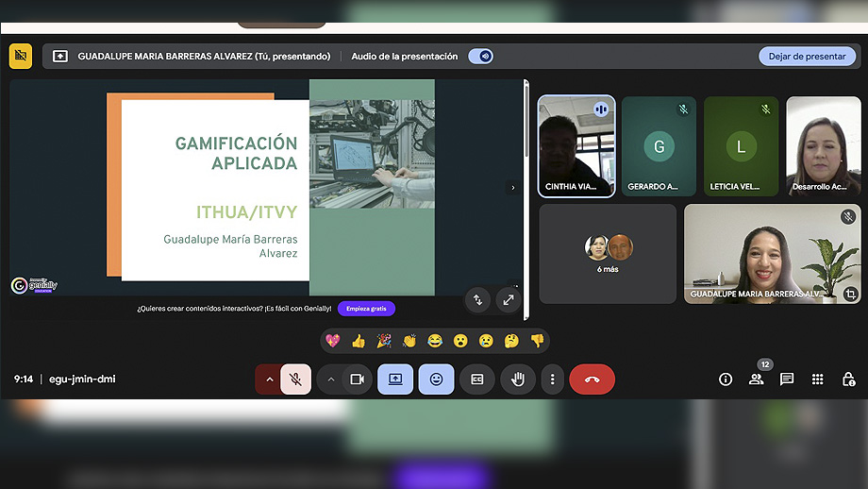Viewport: 868px width, 489px height.
Task: Raise your hand
Action: pos(518,379)
